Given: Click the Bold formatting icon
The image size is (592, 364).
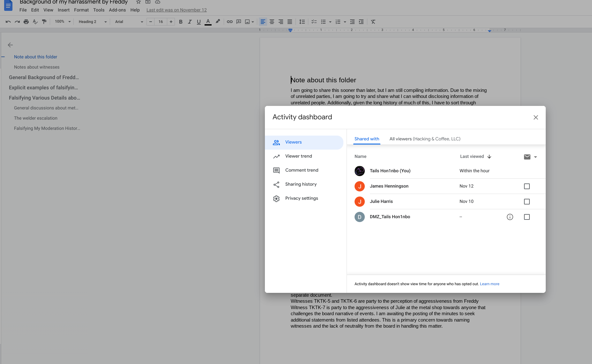Looking at the screenshot, I should click(x=181, y=22).
